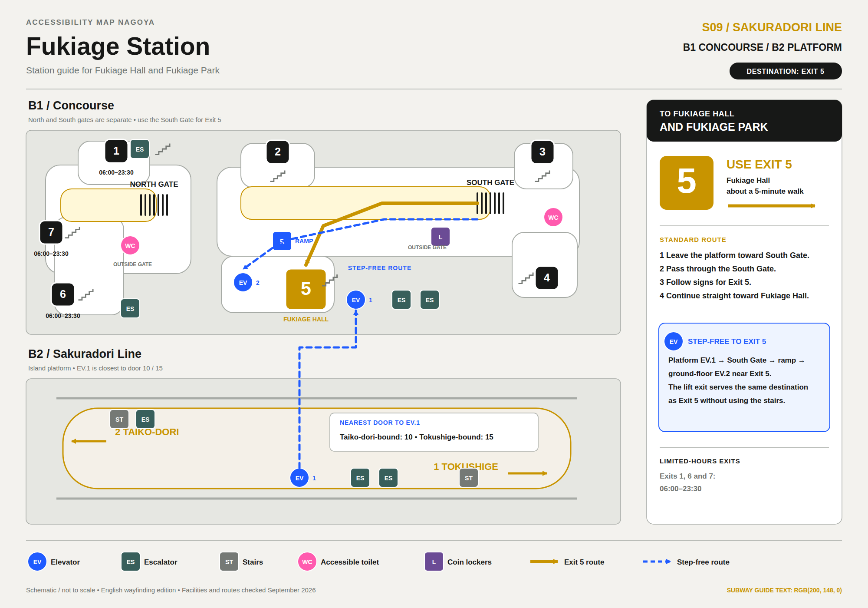Click the large 5 tile in the side panel
Screen dimensions: 868x608
[687, 183]
